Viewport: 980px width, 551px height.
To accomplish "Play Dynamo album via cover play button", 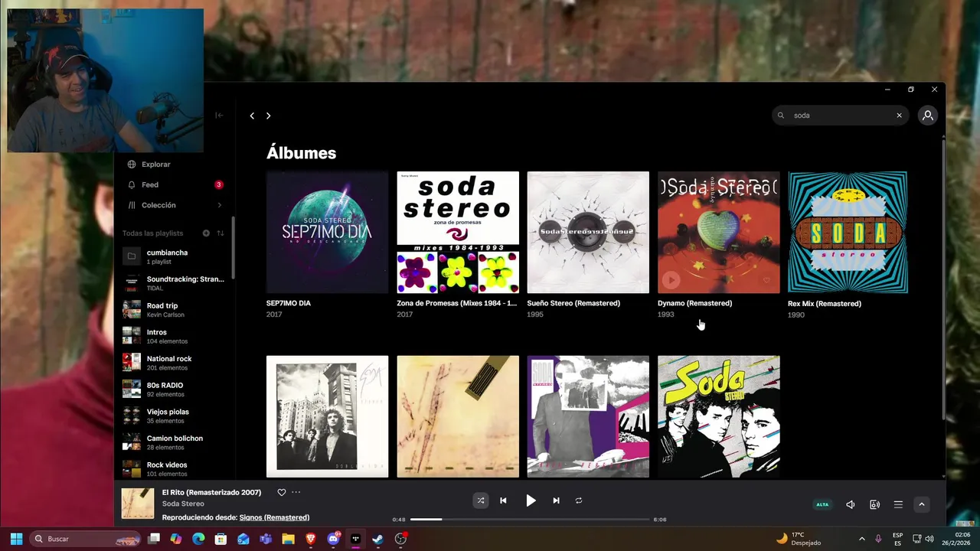I will coord(671,280).
